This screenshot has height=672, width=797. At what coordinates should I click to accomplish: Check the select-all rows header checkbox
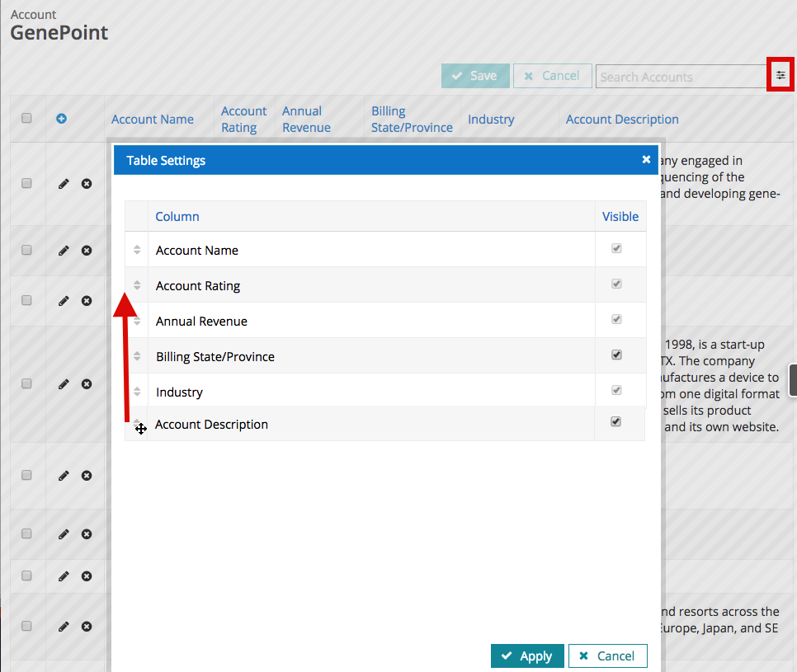(x=26, y=119)
